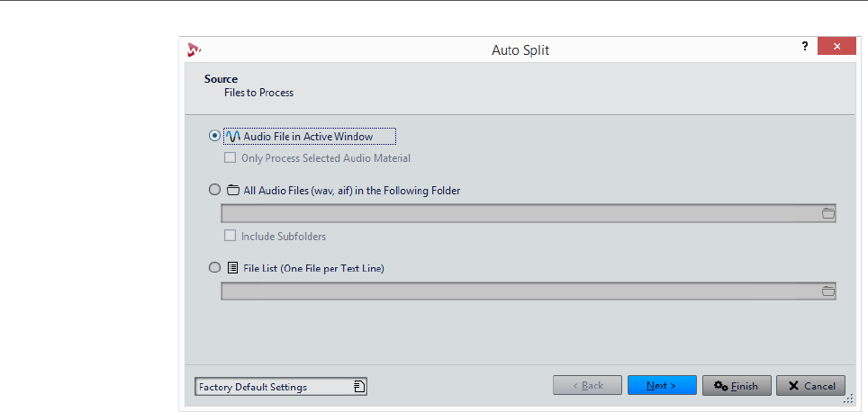Click the folder icon beside All Audio Files
The image size is (868, 412).
pos(232,190)
